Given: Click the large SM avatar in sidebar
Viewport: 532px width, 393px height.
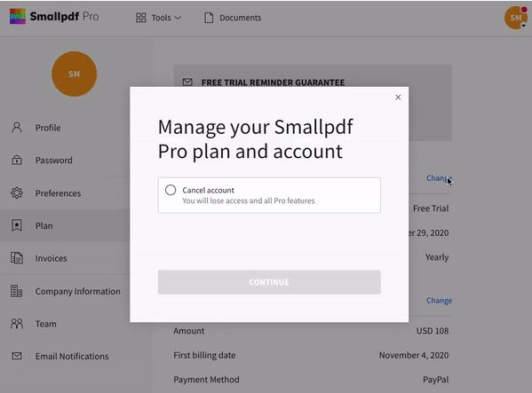Looking at the screenshot, I should point(74,74).
